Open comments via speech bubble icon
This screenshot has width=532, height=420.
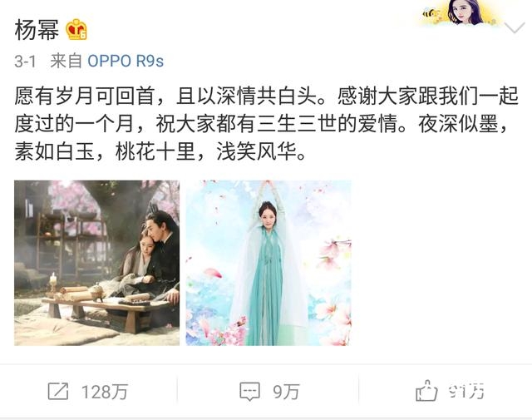click(x=249, y=392)
